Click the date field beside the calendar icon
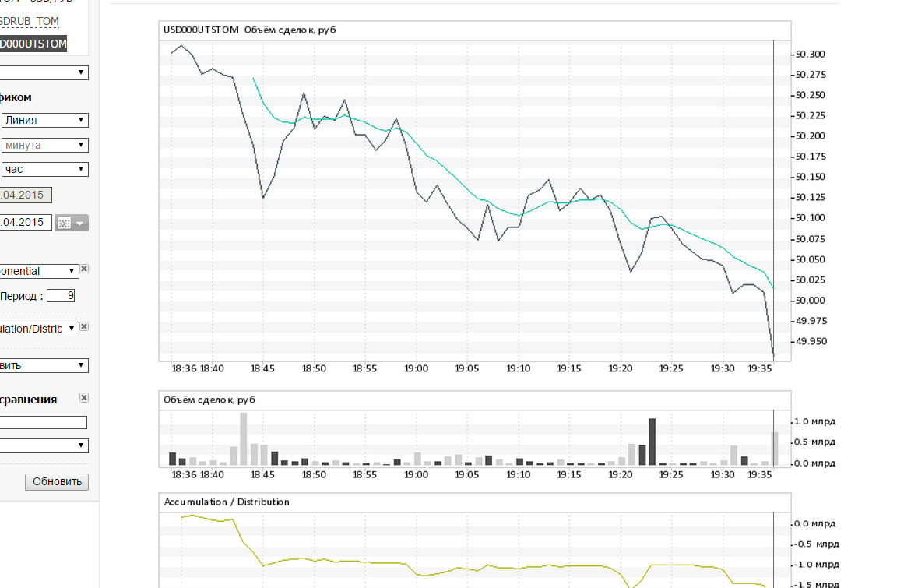Viewport: 918px width, 588px height. coord(25,223)
